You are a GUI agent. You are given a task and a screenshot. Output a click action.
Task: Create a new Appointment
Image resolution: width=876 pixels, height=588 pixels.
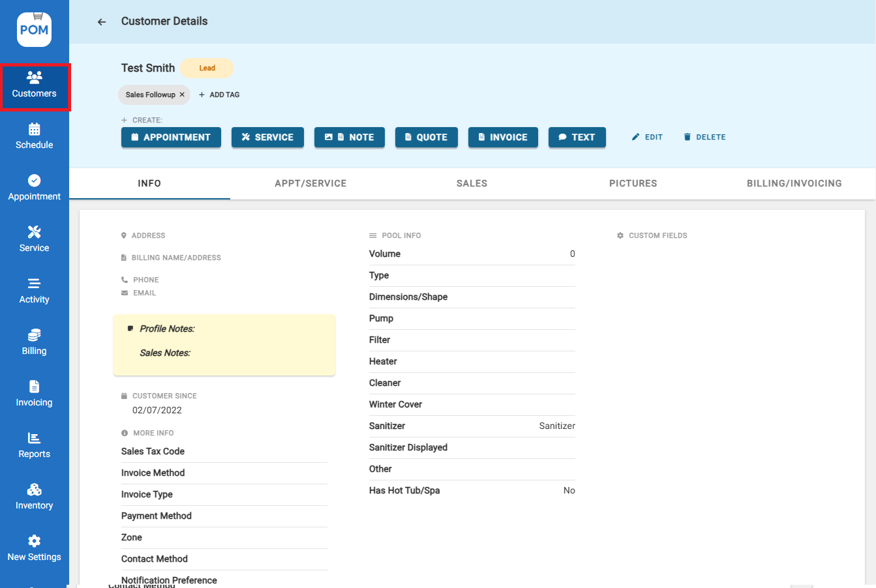point(171,138)
